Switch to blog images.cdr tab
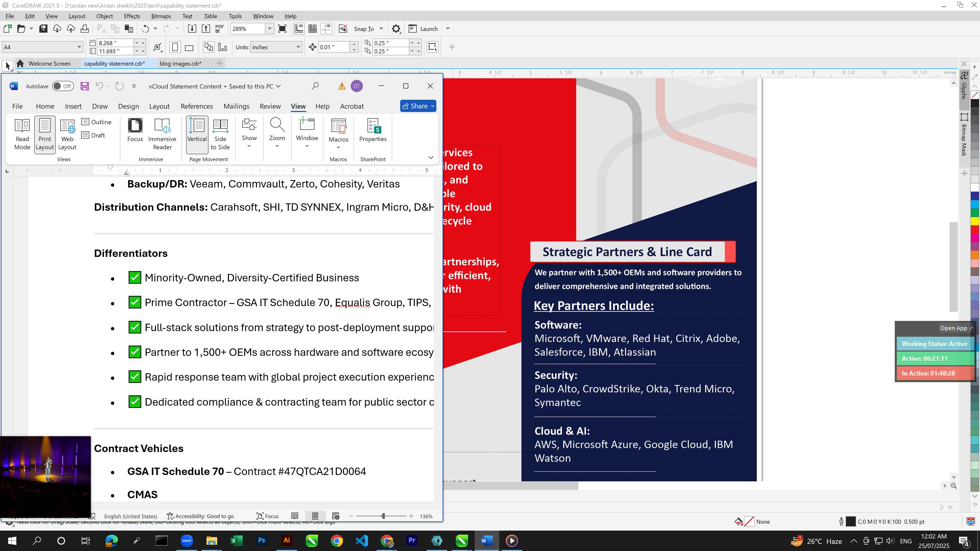 pos(180,64)
